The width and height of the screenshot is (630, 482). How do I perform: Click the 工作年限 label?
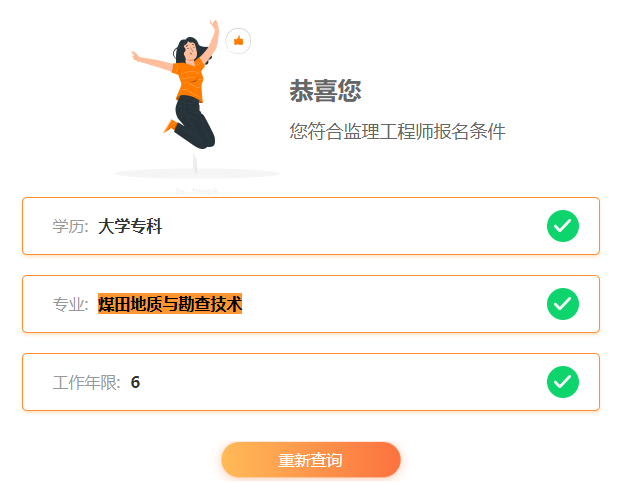point(86,382)
